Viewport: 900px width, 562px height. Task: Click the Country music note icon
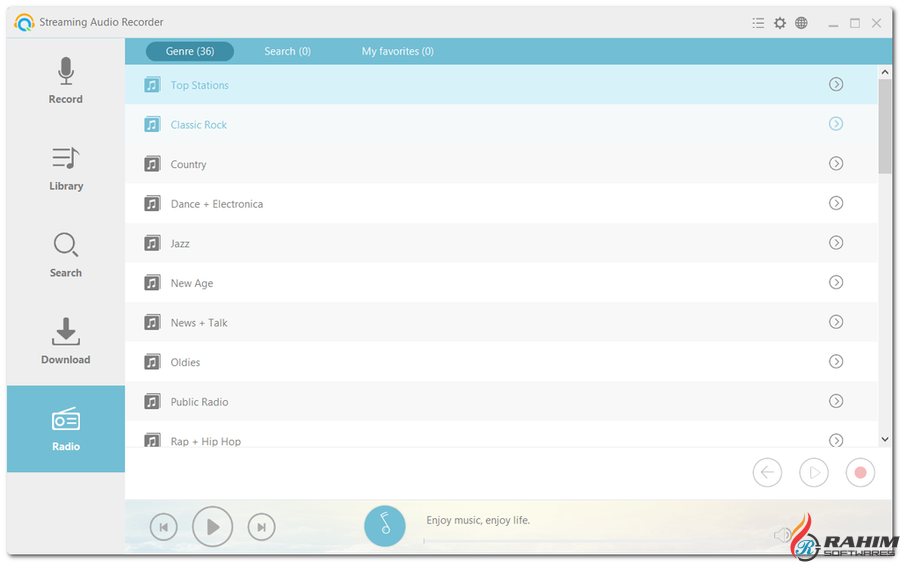click(152, 164)
